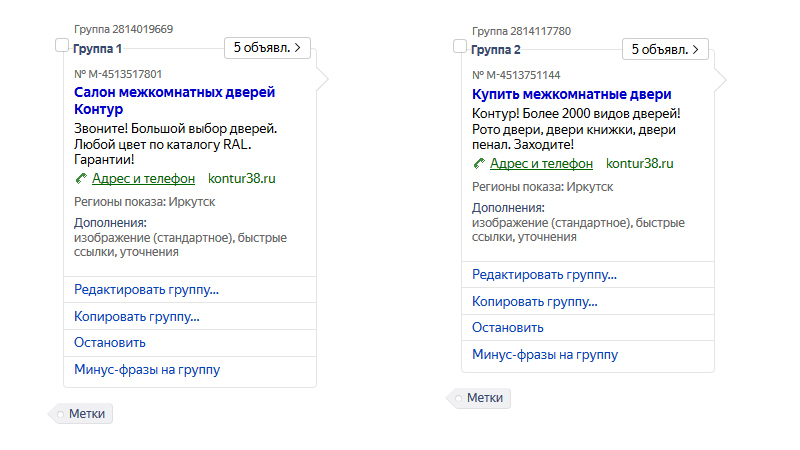Click Регионы показа: Иркутск in Группа 2
Viewport: 800px width, 450px height.
tap(542, 187)
